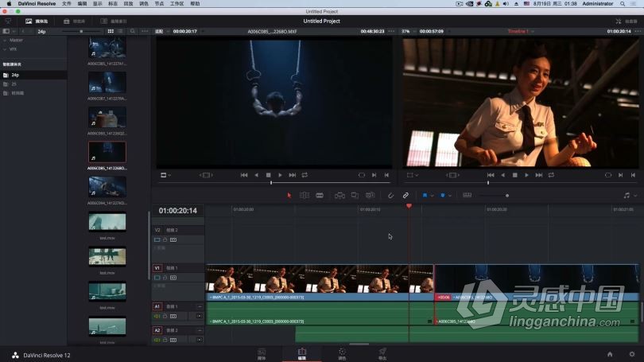Select the razor blade edit tool
Screen dimensions: 644x362
[320, 196]
